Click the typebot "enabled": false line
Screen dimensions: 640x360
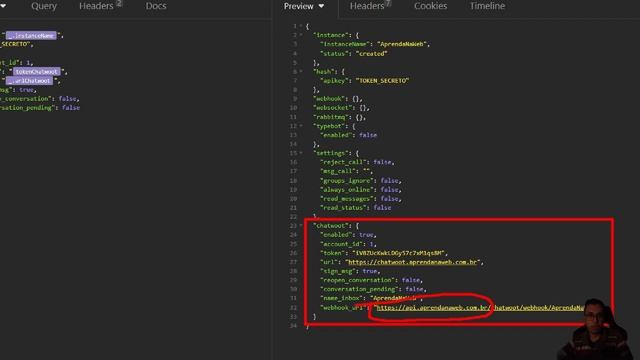[348, 135]
